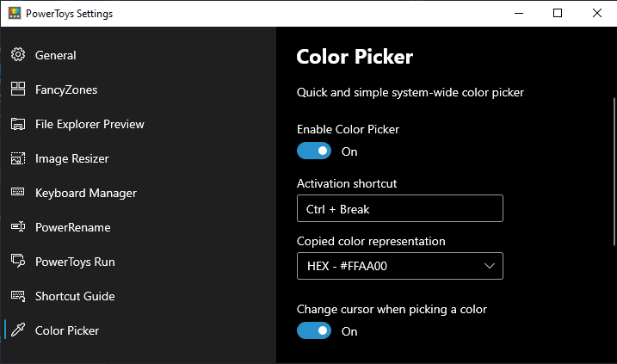Disable Change cursor when picking a color
The height and width of the screenshot is (364, 617).
click(x=314, y=330)
